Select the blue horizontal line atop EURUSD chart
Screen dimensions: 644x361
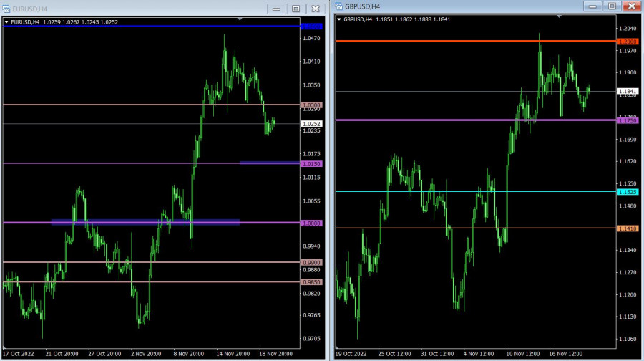click(152, 26)
